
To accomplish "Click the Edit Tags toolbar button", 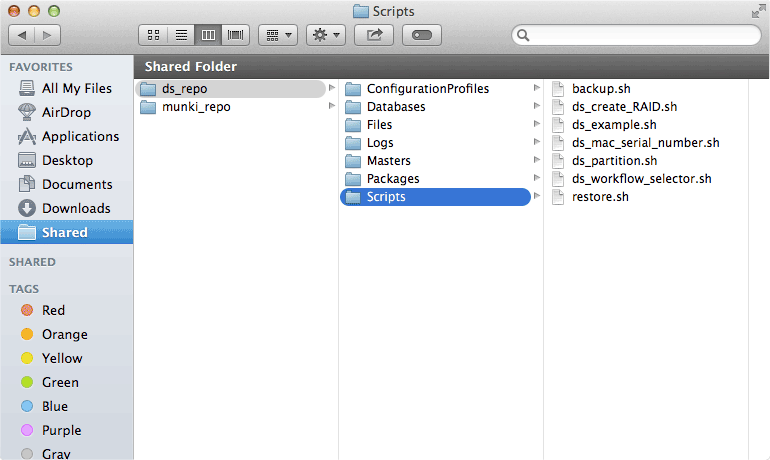I will coord(421,35).
